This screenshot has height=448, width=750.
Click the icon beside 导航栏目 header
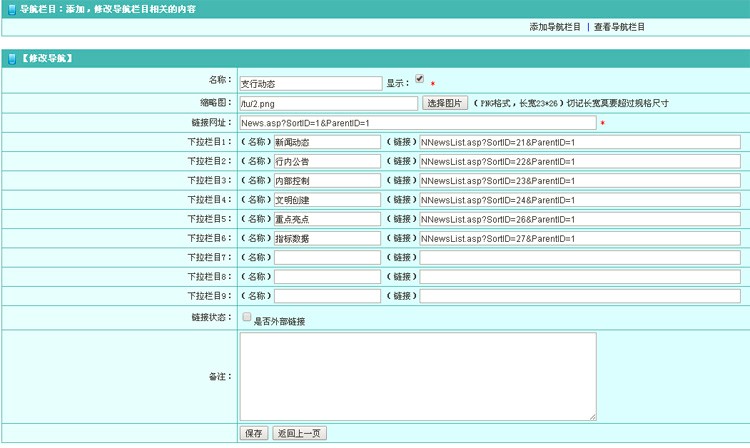(11, 8)
